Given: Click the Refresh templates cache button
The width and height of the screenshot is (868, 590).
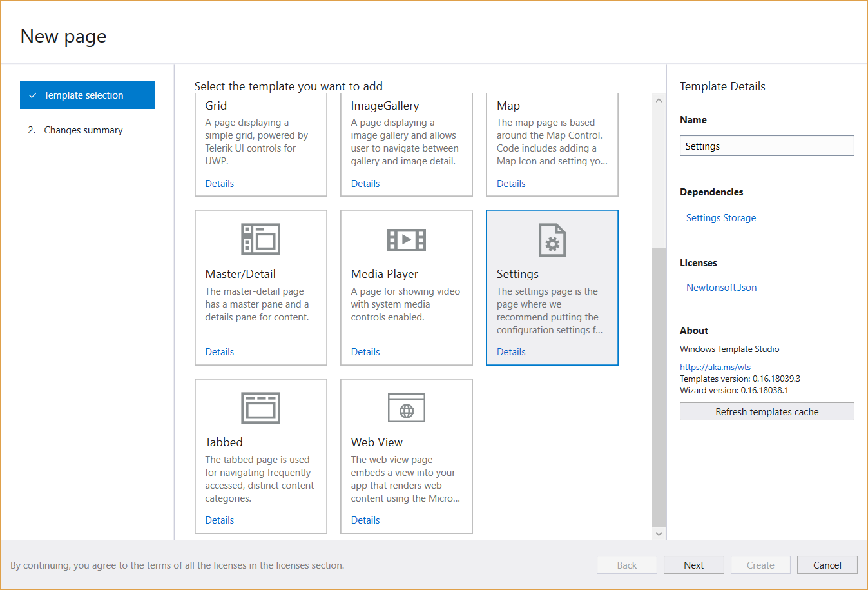Looking at the screenshot, I should [x=766, y=411].
